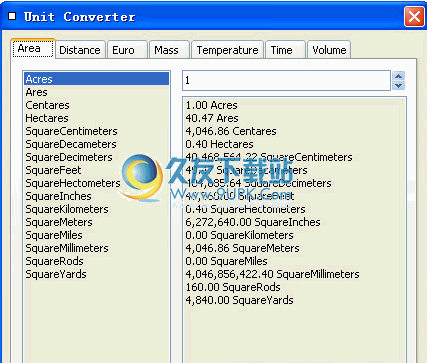Click the 160.00 SquareRods result
427x363 pixels.
233,287
